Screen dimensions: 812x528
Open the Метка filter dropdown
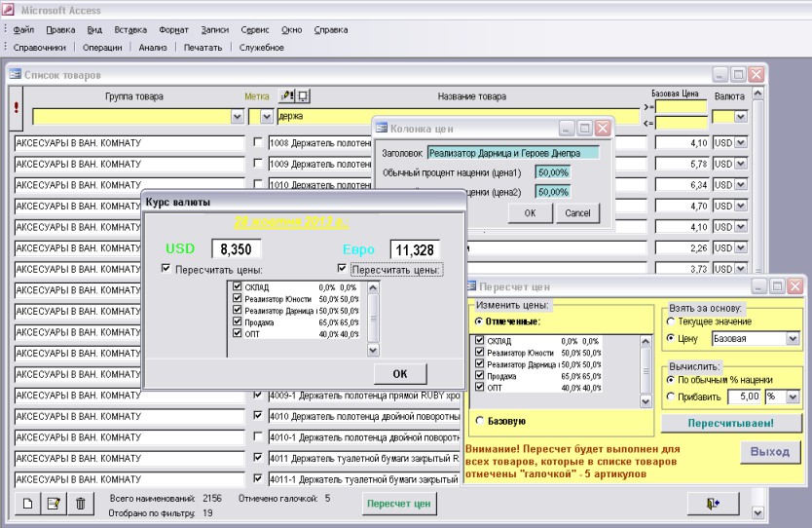click(x=267, y=117)
